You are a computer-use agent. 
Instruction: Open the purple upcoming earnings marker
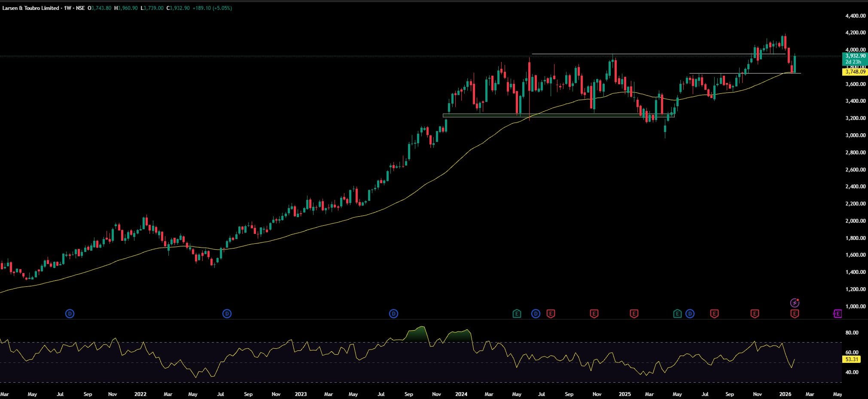(x=837, y=314)
